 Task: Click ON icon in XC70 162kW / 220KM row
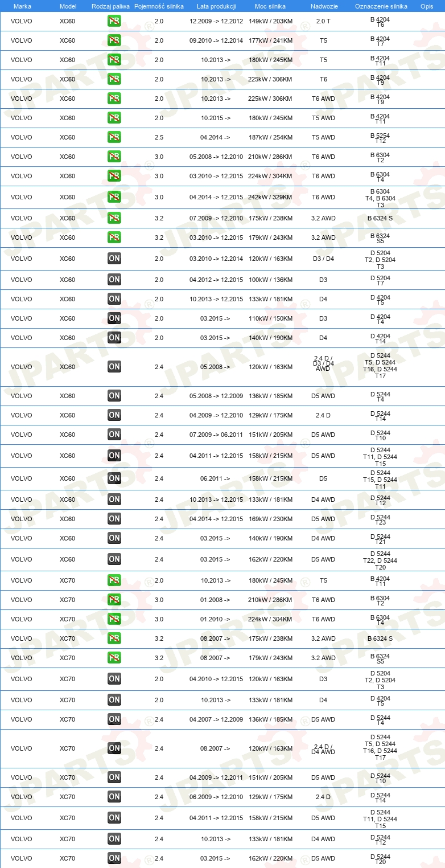click(114, 858)
